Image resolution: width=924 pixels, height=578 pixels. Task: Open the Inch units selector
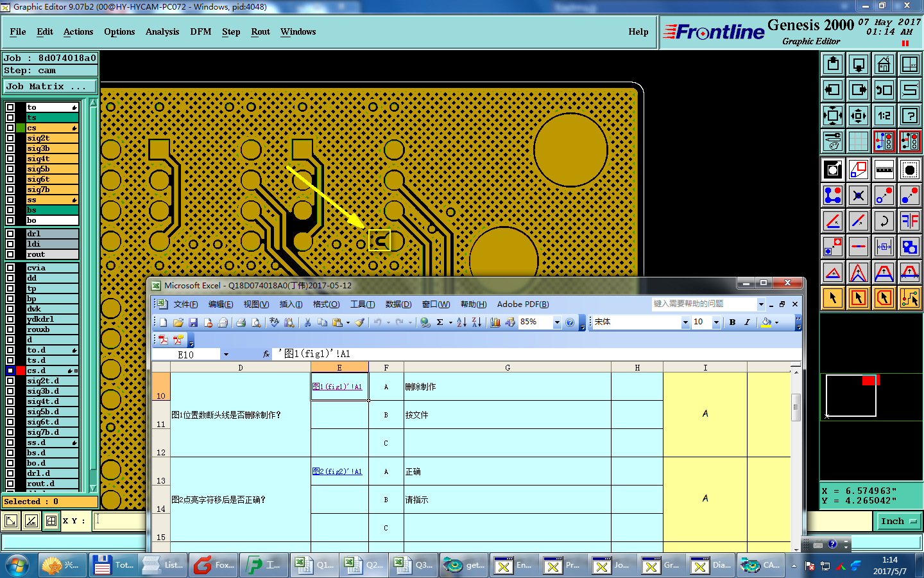coord(899,521)
